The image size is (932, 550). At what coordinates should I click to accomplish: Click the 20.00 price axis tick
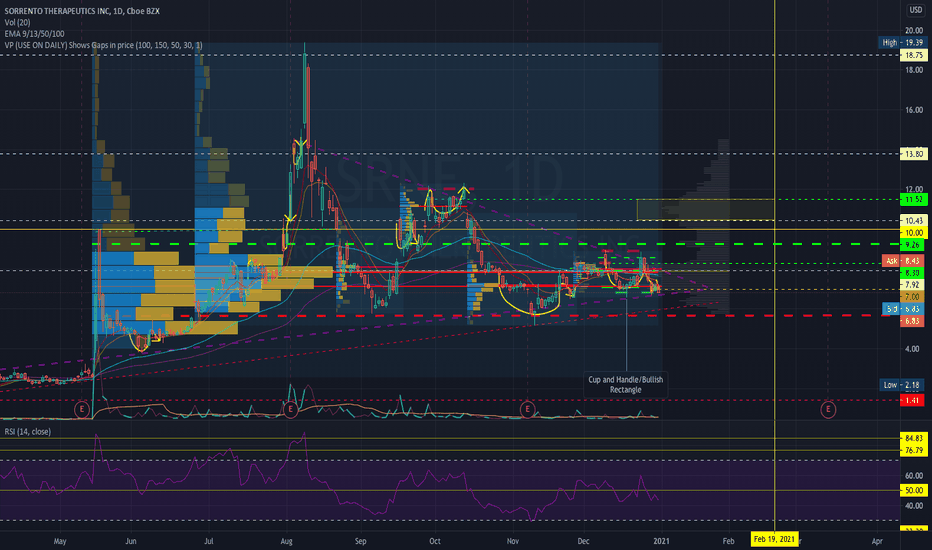[x=914, y=30]
